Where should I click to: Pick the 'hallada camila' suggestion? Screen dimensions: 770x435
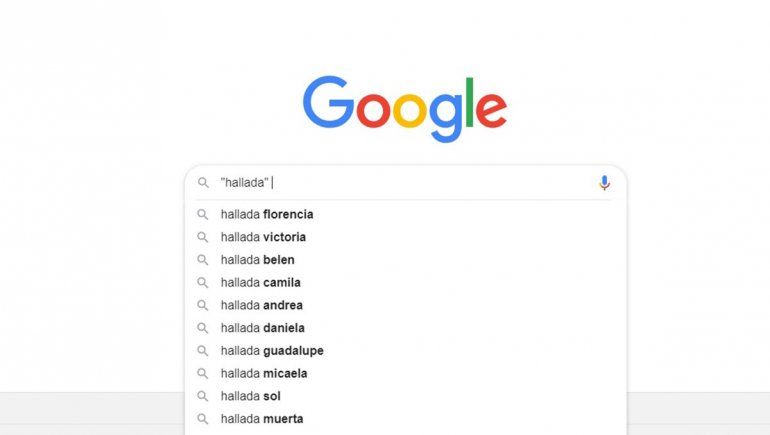point(260,282)
